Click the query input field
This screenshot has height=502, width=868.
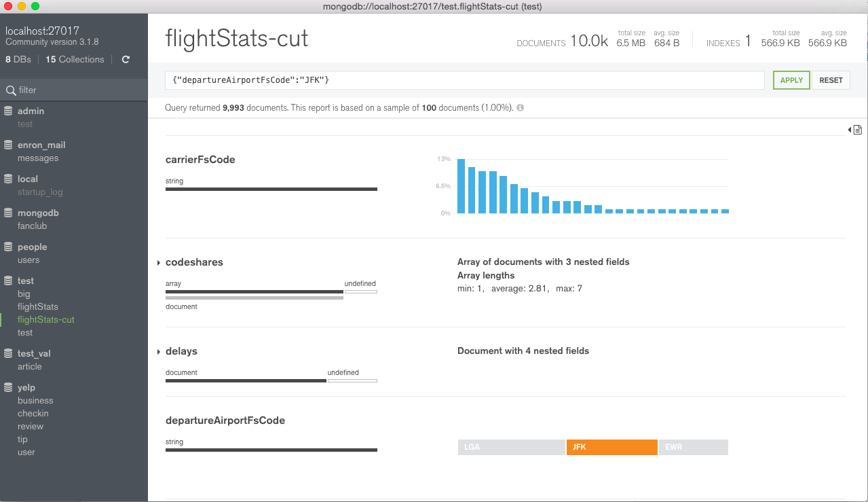point(464,80)
